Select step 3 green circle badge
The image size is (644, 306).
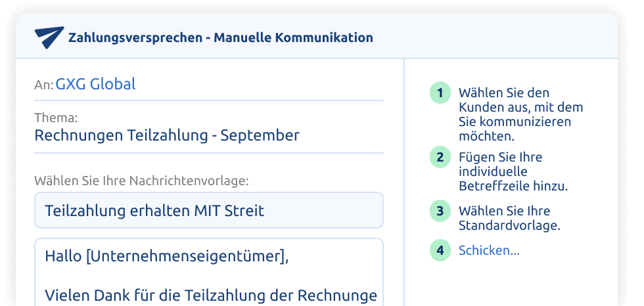click(x=440, y=211)
